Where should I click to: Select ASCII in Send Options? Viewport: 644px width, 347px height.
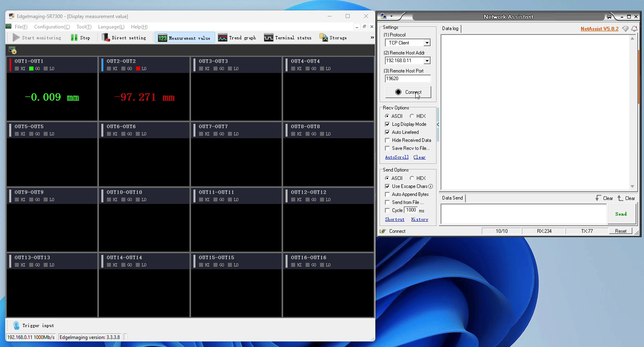[387, 178]
